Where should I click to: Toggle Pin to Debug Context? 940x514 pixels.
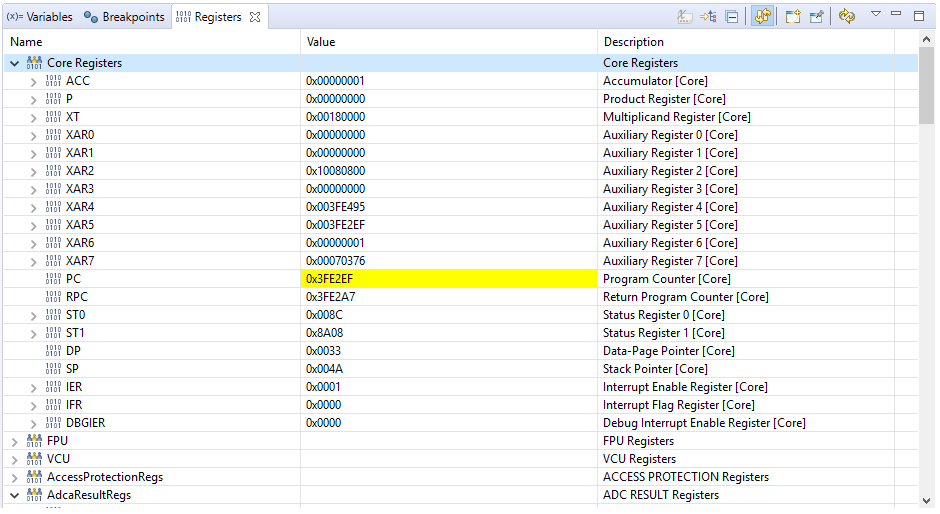point(817,16)
